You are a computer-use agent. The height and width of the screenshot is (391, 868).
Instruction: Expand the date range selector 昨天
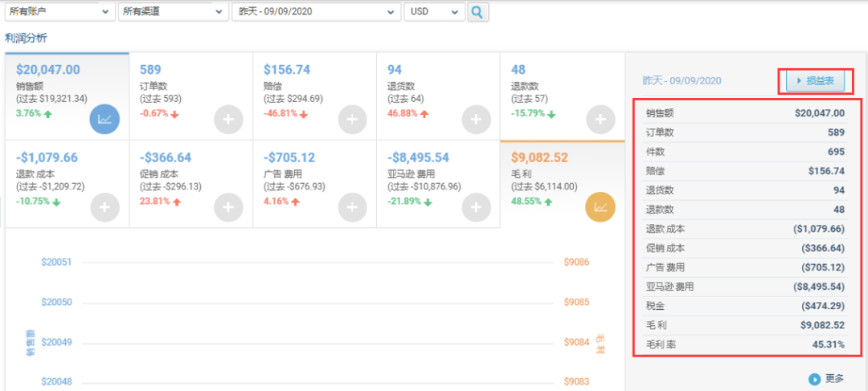[316, 12]
